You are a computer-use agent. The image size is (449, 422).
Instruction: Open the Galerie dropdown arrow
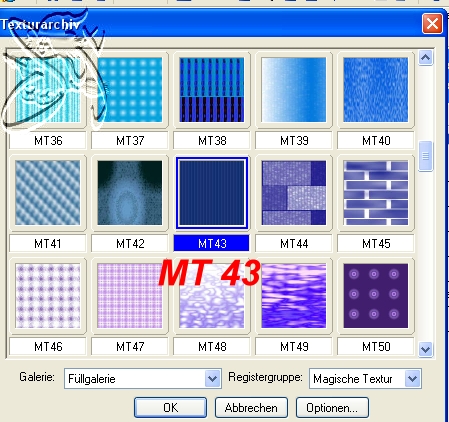(x=213, y=379)
